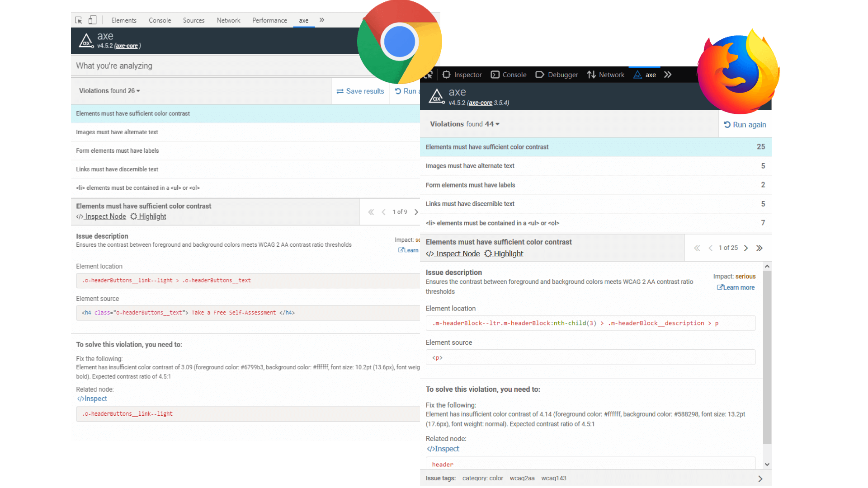This screenshot has height=488, width=868.
Task: Click Highlight link in Chrome axe panel
Action: pos(148,216)
